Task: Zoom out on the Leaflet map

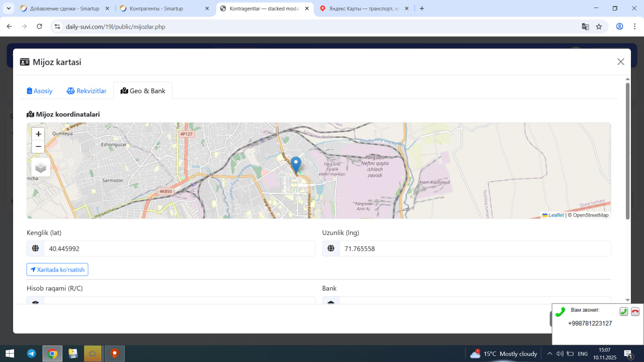Action: 38,146
